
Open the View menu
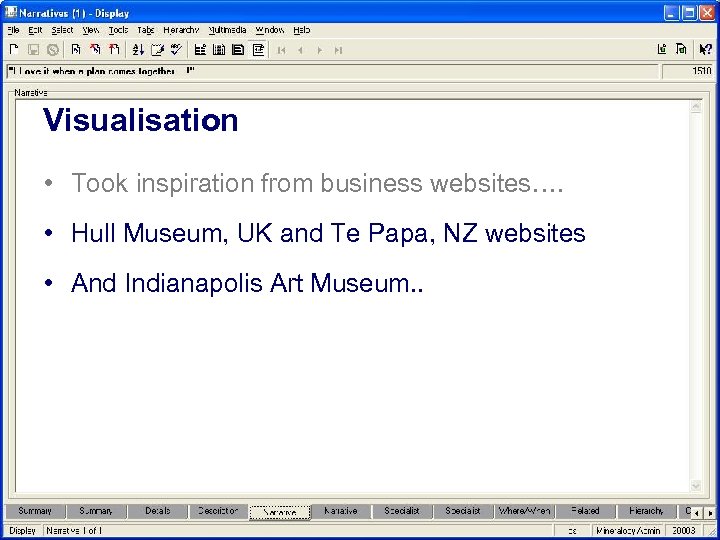click(x=91, y=30)
